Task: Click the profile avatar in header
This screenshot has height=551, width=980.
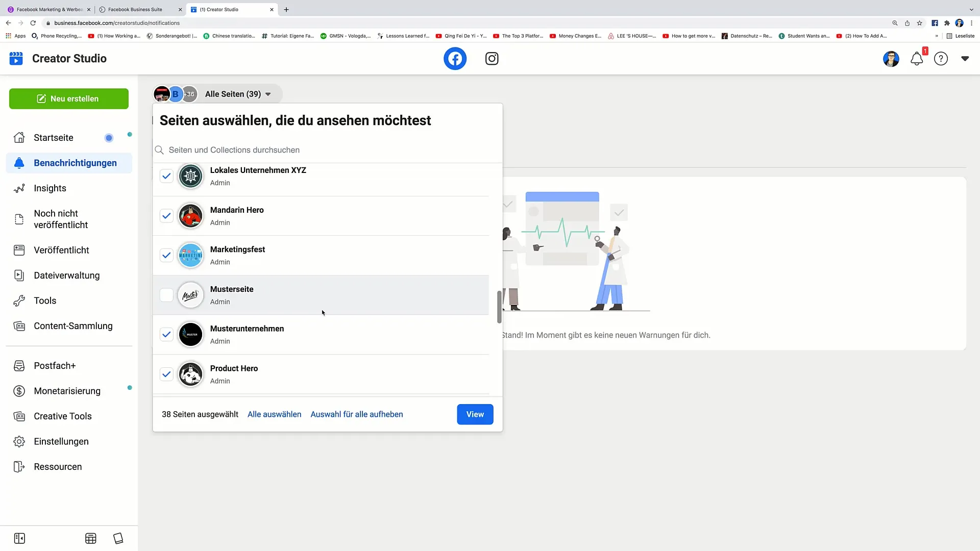Action: click(x=891, y=59)
